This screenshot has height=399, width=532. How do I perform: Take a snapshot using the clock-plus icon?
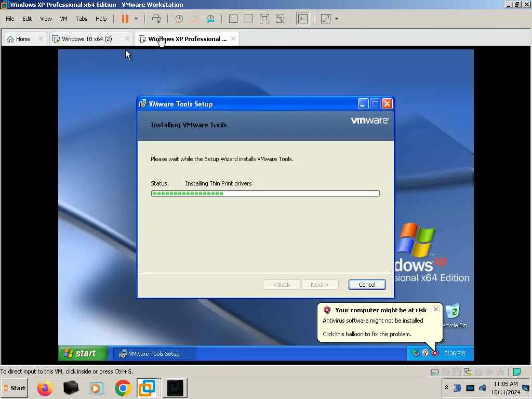tap(179, 19)
